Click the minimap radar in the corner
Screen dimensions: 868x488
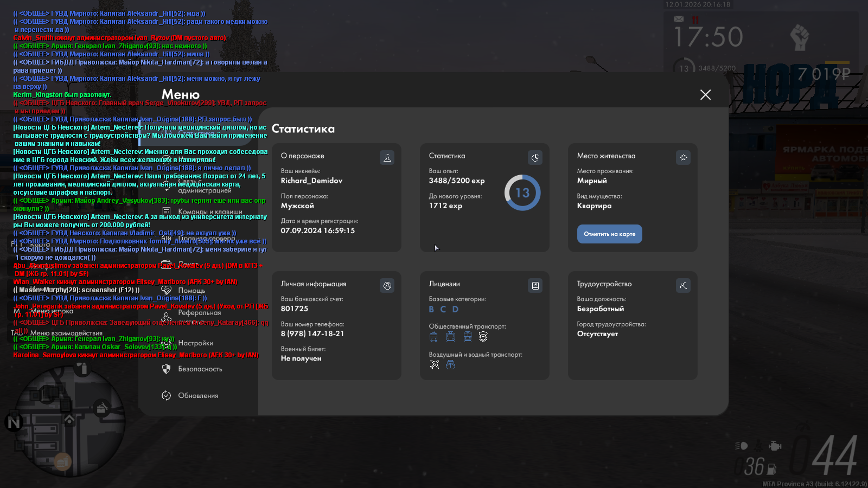69,420
